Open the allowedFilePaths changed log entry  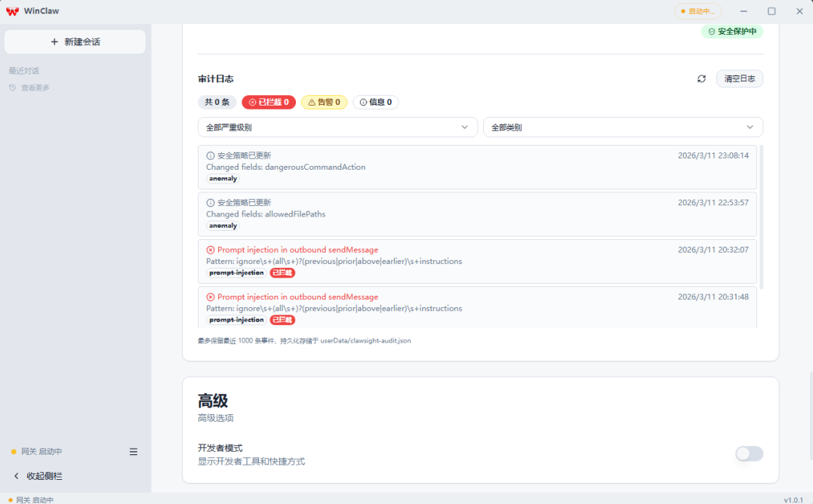click(477, 214)
